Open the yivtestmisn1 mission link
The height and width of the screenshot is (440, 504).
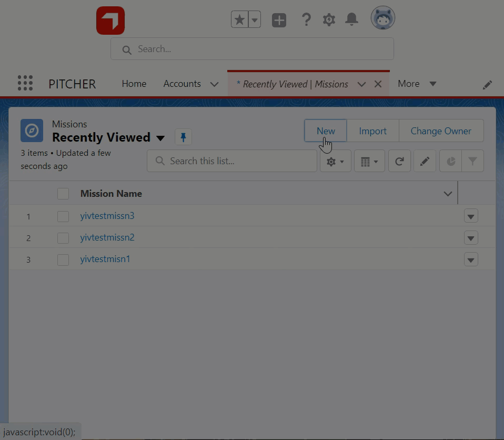coord(105,259)
